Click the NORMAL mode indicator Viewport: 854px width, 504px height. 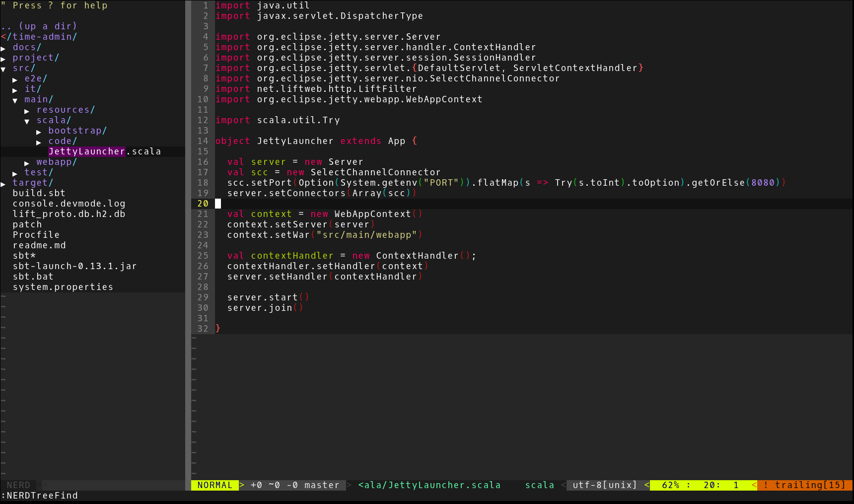[x=214, y=485]
